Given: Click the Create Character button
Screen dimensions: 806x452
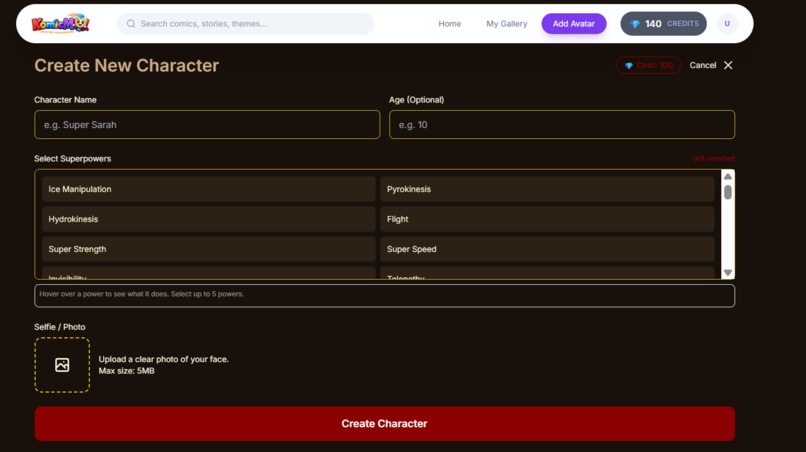Looking at the screenshot, I should (x=384, y=424).
